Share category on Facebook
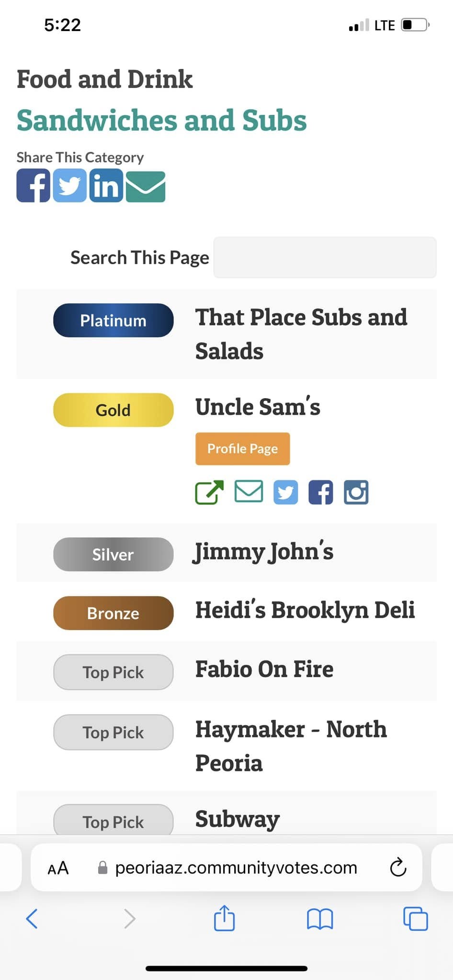This screenshot has height=980, width=453. pyautogui.click(x=34, y=186)
